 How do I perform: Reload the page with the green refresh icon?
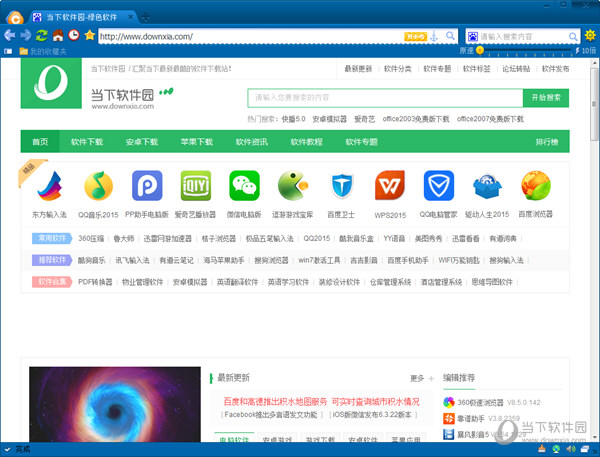pyautogui.click(x=42, y=36)
